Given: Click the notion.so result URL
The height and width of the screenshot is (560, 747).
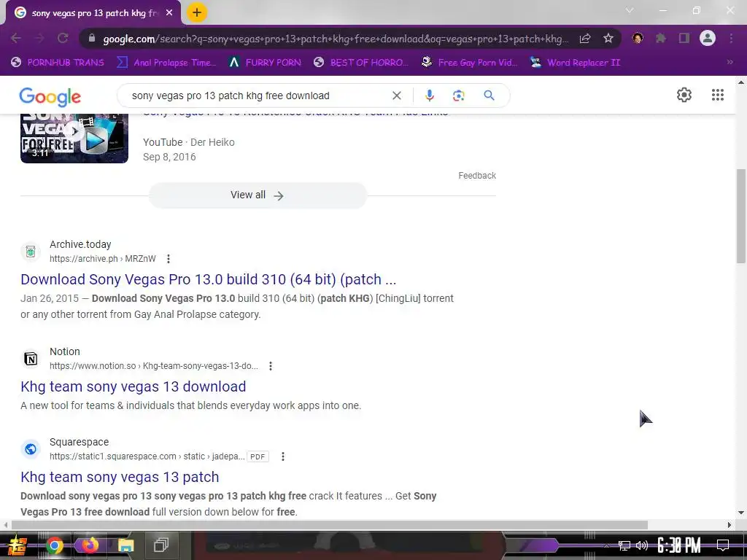Looking at the screenshot, I should (154, 366).
